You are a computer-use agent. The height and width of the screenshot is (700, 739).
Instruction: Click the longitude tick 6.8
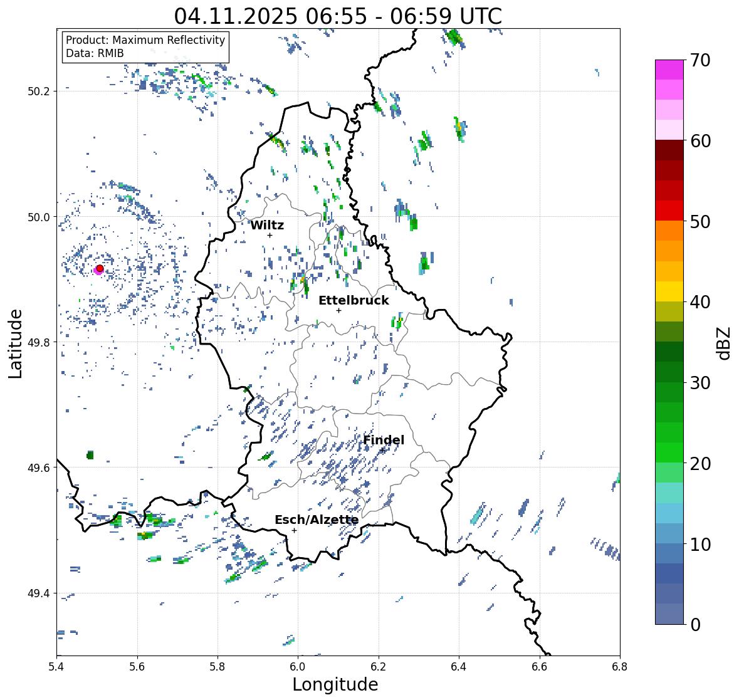pos(620,667)
